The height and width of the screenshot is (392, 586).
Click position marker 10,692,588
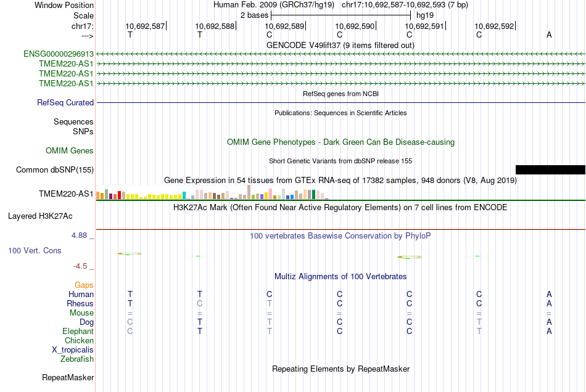216,26
